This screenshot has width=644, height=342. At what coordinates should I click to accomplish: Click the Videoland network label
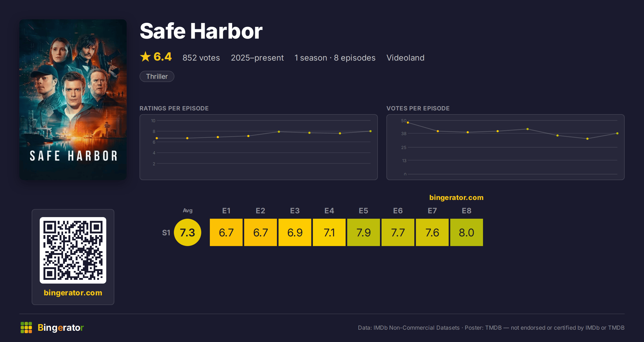[x=405, y=58]
